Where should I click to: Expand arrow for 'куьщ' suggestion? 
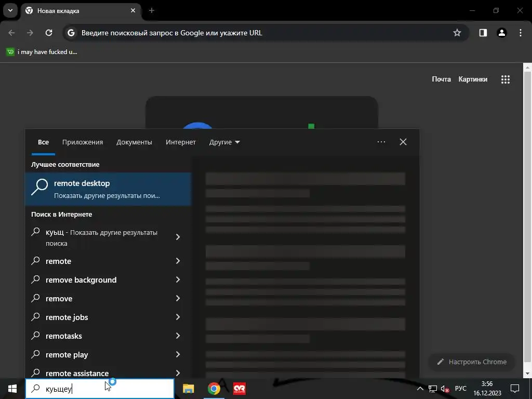[x=178, y=237]
